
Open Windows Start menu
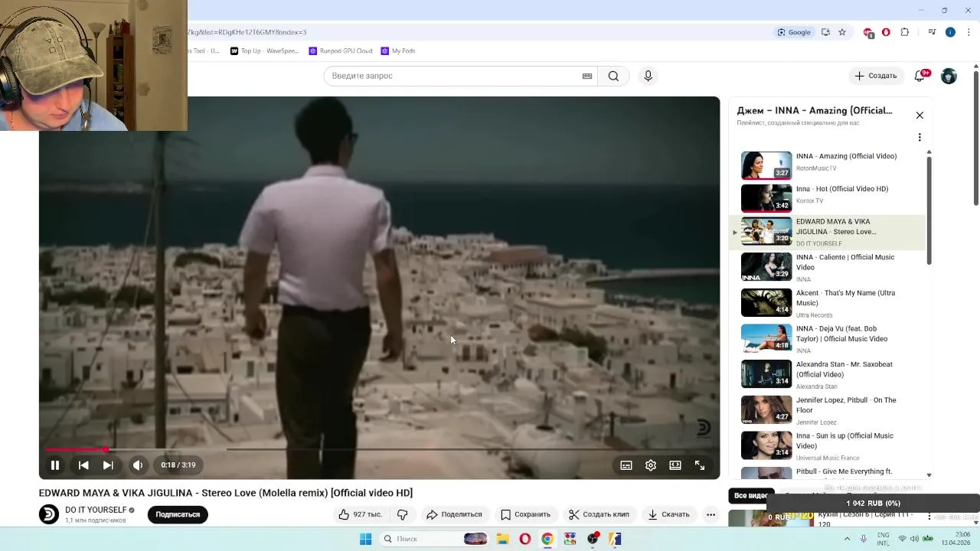click(365, 539)
